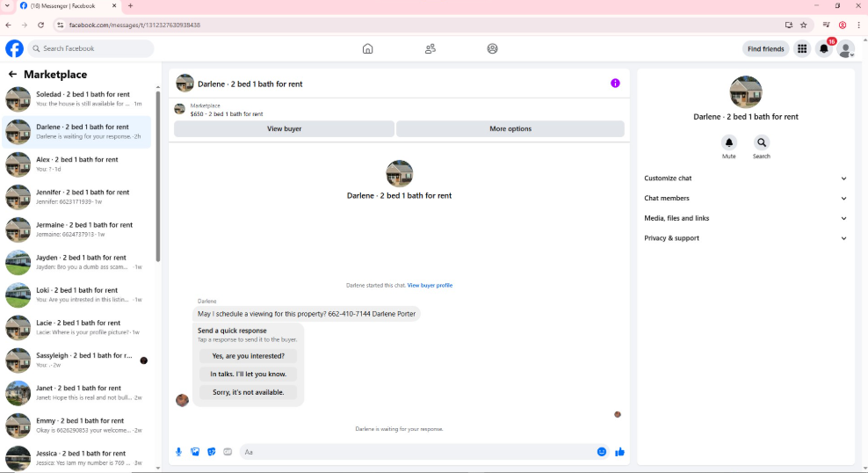Screen dimensions: 868x473
Task: Select Darlene conversation in list
Action: click(x=77, y=131)
